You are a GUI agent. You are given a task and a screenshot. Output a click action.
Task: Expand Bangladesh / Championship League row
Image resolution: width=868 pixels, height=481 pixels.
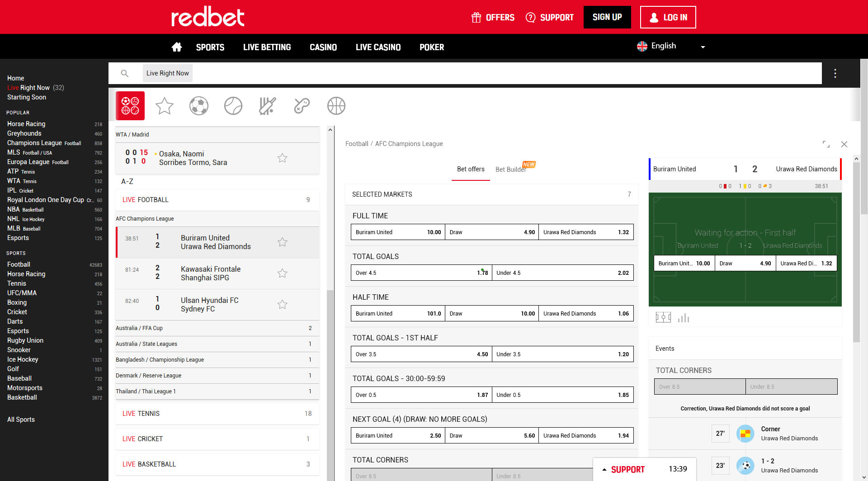(x=217, y=360)
